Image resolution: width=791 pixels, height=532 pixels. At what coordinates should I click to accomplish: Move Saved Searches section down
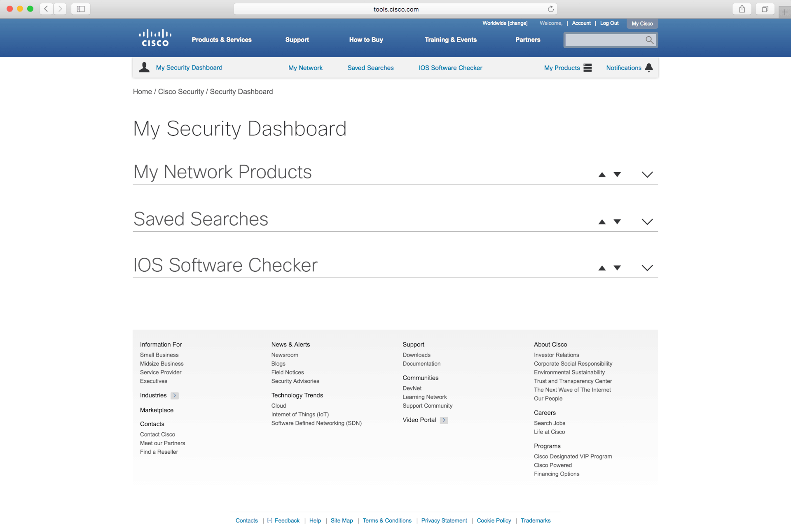617,222
